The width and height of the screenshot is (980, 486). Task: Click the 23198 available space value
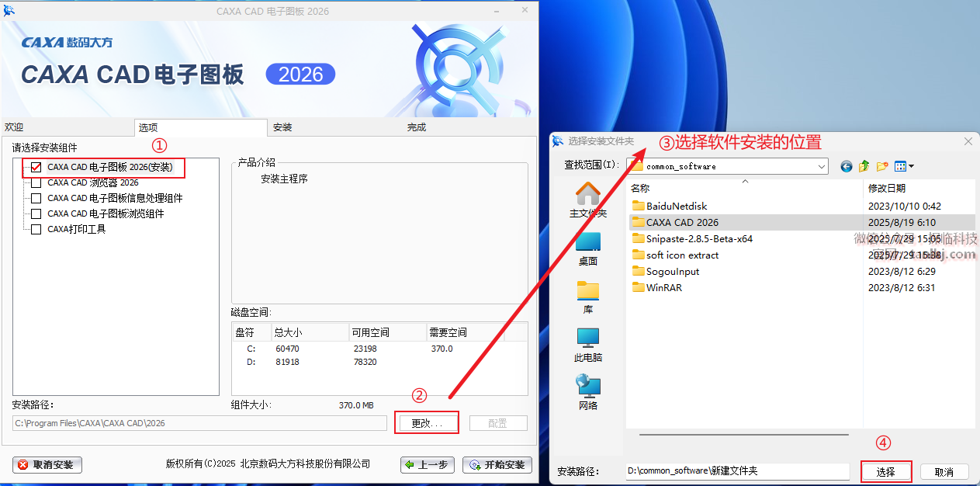click(364, 349)
